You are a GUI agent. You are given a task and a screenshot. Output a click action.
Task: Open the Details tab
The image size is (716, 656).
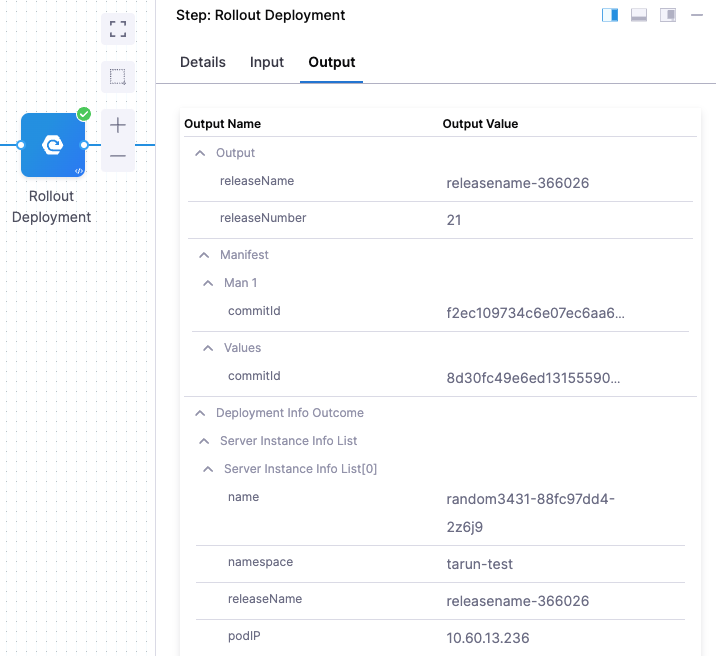(203, 62)
